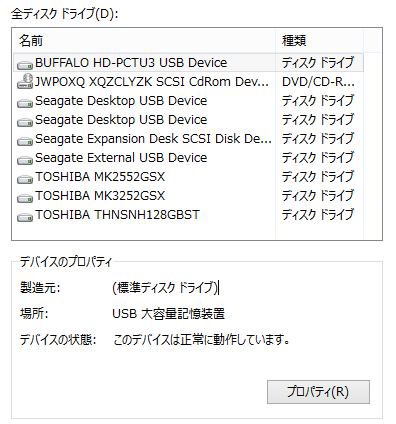Click the TOSHIBA THNSNH128GBST drive icon

[25, 217]
